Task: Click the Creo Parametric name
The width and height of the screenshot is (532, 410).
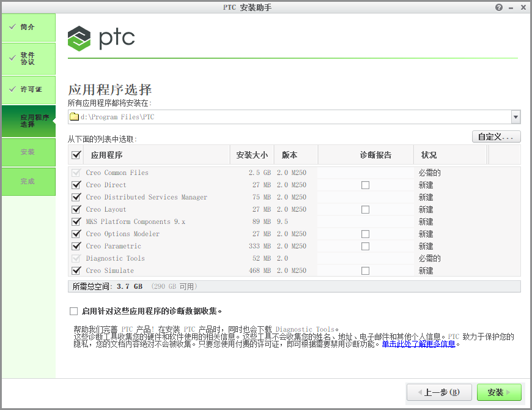Action: (x=113, y=246)
